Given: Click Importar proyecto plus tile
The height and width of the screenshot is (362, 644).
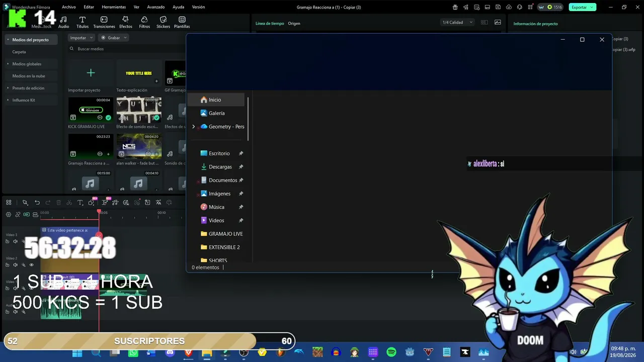Looking at the screenshot, I should [x=91, y=73].
